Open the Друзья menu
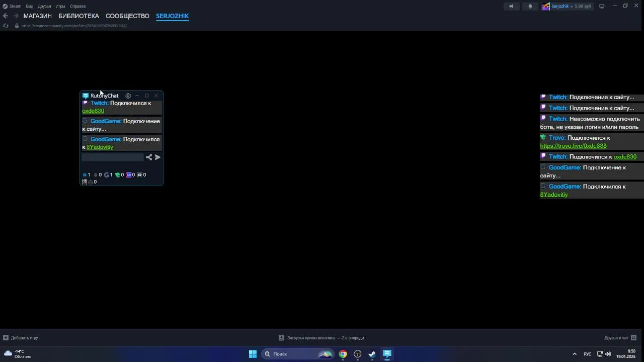 click(x=44, y=7)
